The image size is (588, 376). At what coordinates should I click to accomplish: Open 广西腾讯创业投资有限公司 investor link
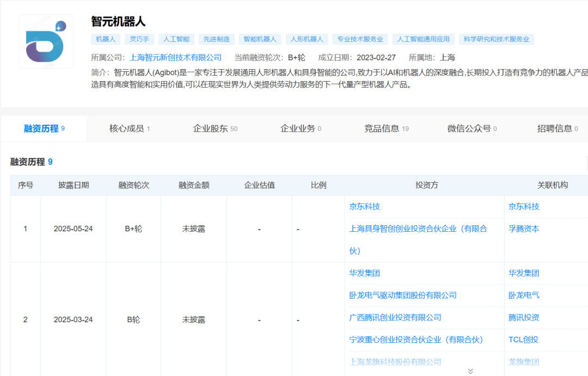395,318
